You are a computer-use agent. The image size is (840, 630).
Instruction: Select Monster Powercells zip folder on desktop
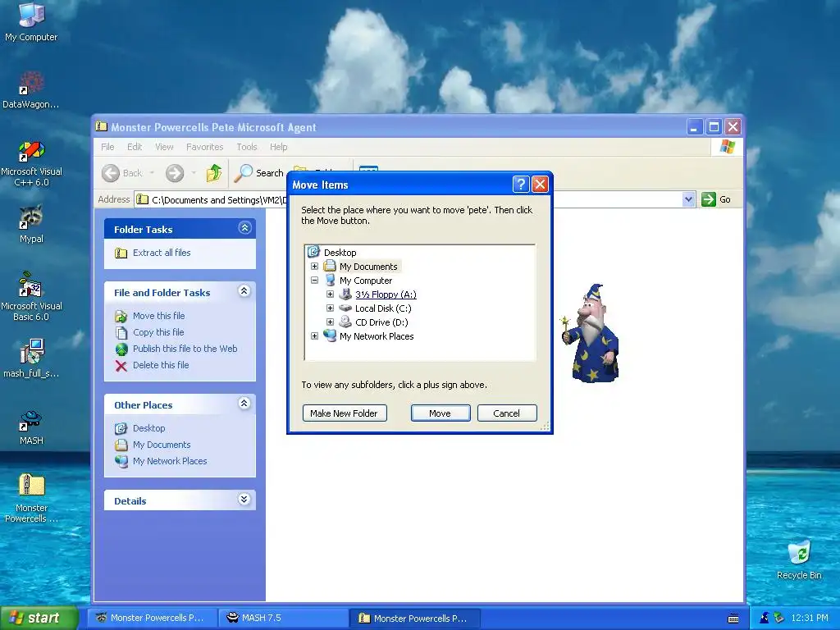pos(31,498)
